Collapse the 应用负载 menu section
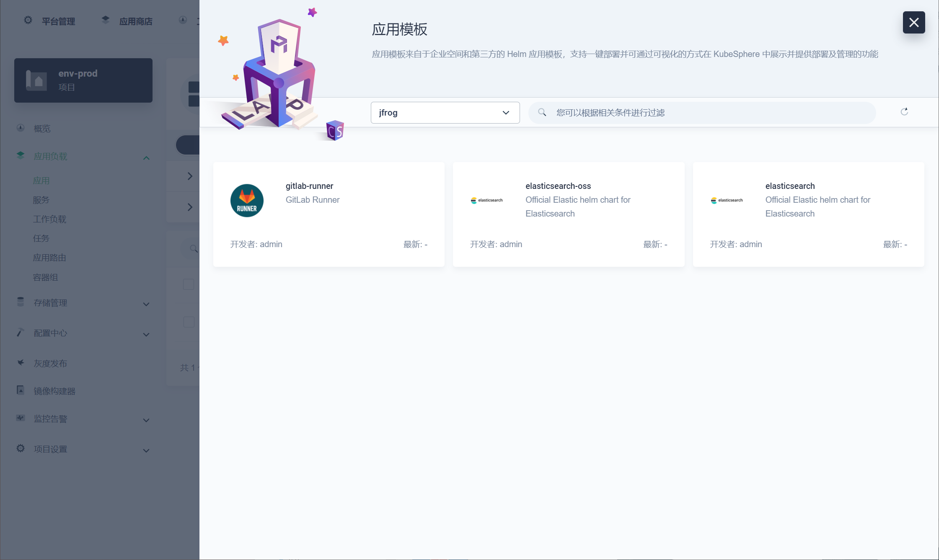 pyautogui.click(x=146, y=158)
